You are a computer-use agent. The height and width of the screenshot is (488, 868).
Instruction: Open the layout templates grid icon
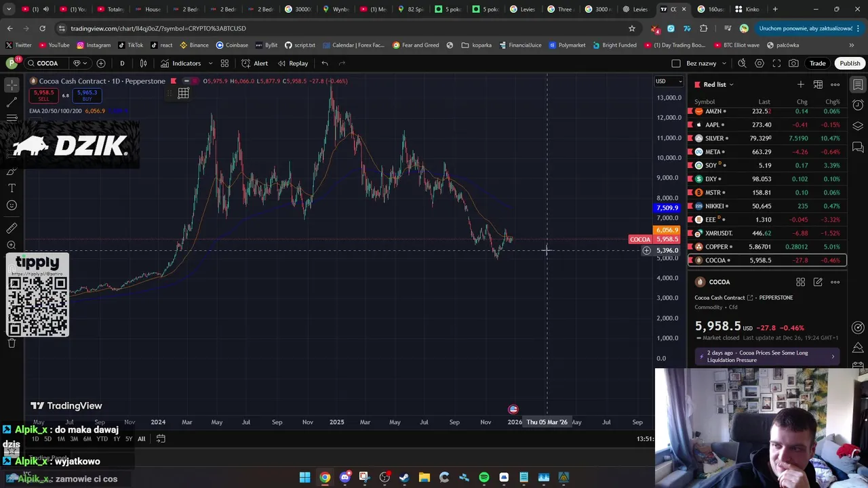[224, 63]
